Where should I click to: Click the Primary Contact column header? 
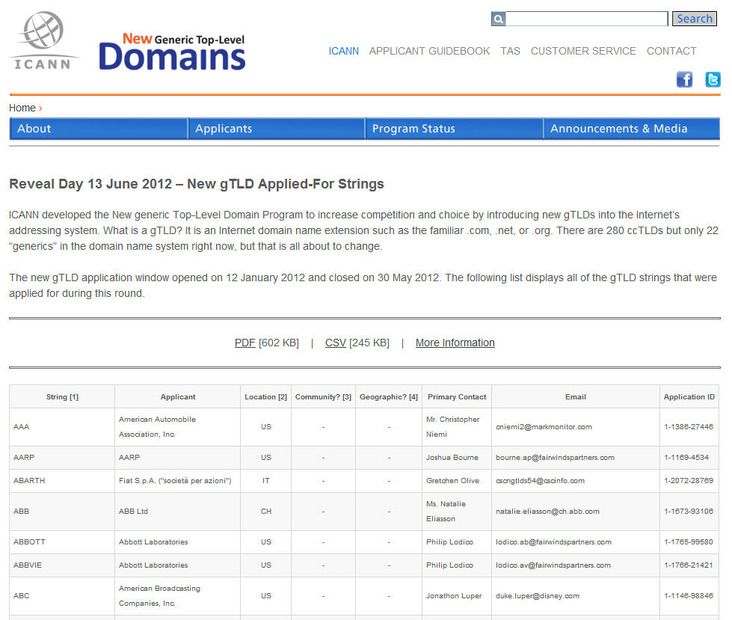click(457, 396)
